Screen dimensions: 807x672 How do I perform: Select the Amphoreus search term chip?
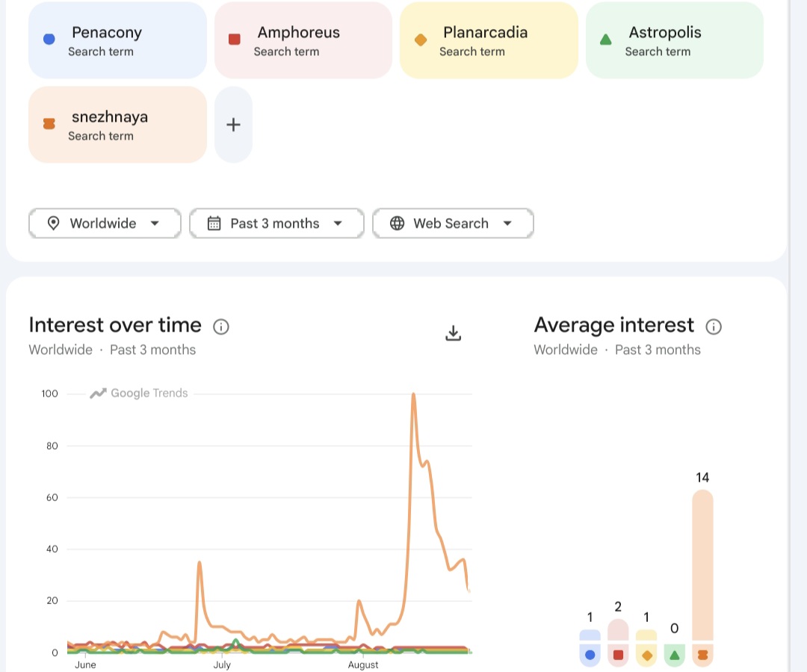pos(303,40)
